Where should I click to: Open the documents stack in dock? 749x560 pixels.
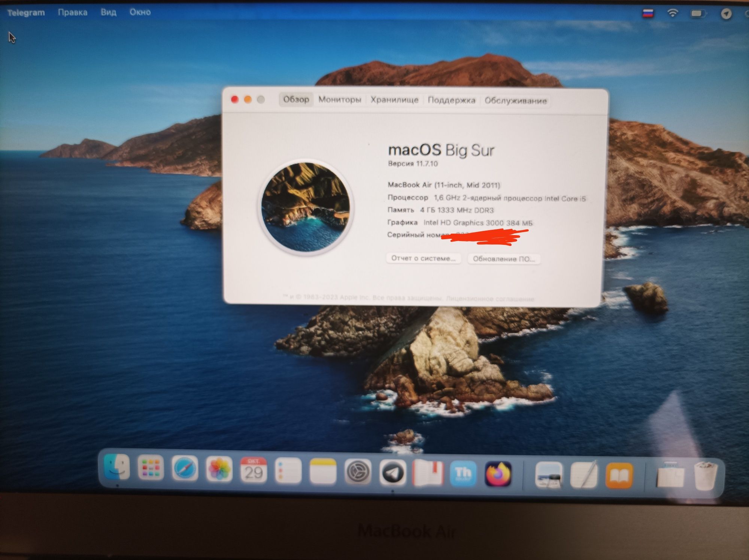pyautogui.click(x=670, y=475)
